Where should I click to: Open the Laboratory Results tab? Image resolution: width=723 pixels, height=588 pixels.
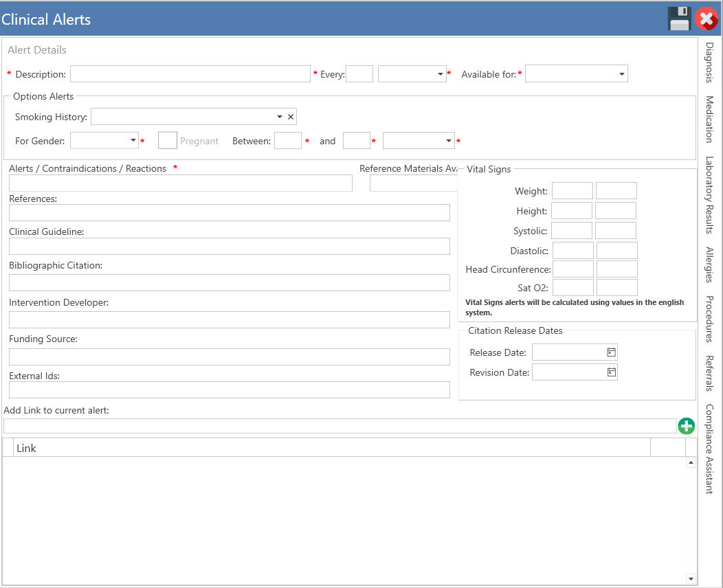point(709,195)
